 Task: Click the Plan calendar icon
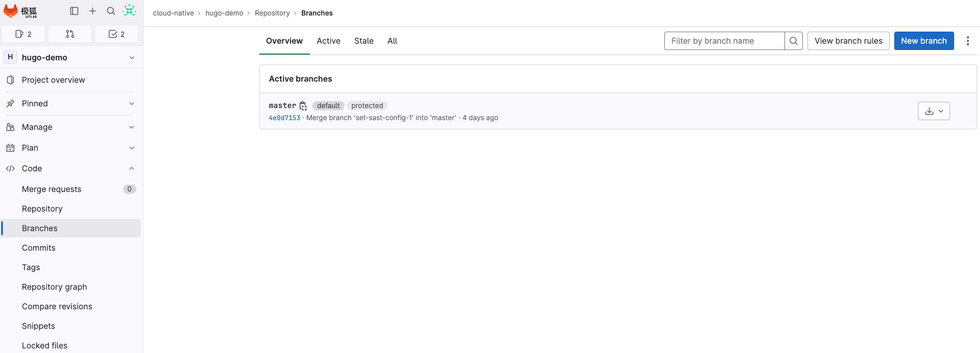[10, 148]
